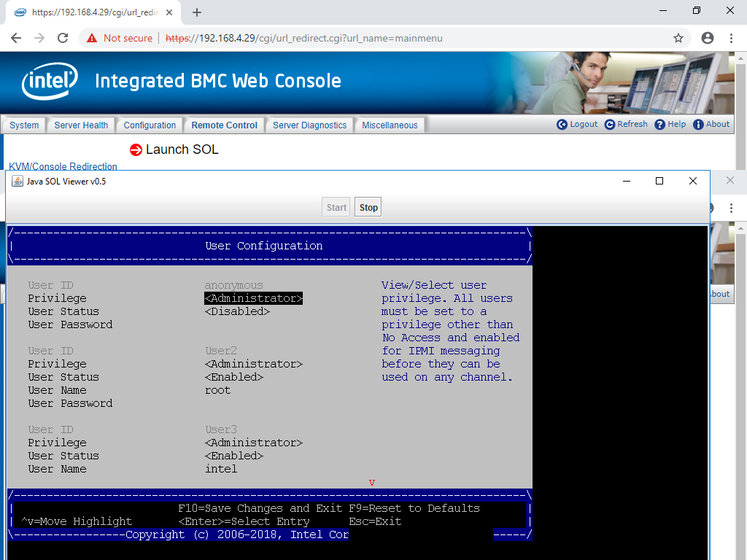Click the Stop button in SOL Viewer
This screenshot has width=747, height=560.
(368, 207)
